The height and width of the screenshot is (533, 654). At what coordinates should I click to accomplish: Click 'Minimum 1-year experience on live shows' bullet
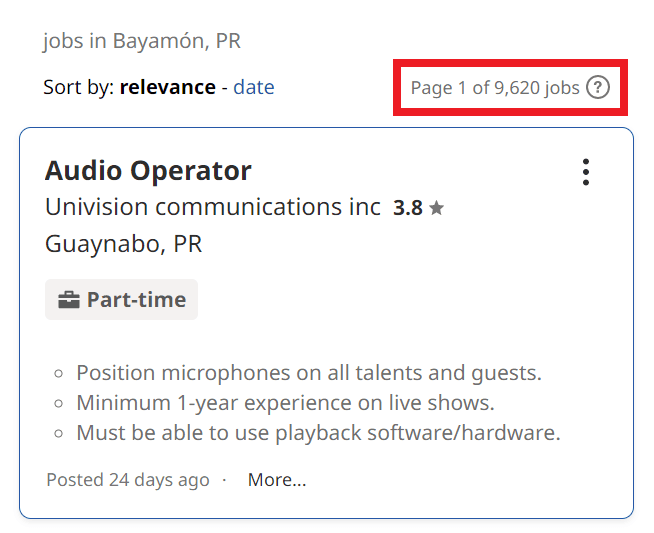[285, 403]
